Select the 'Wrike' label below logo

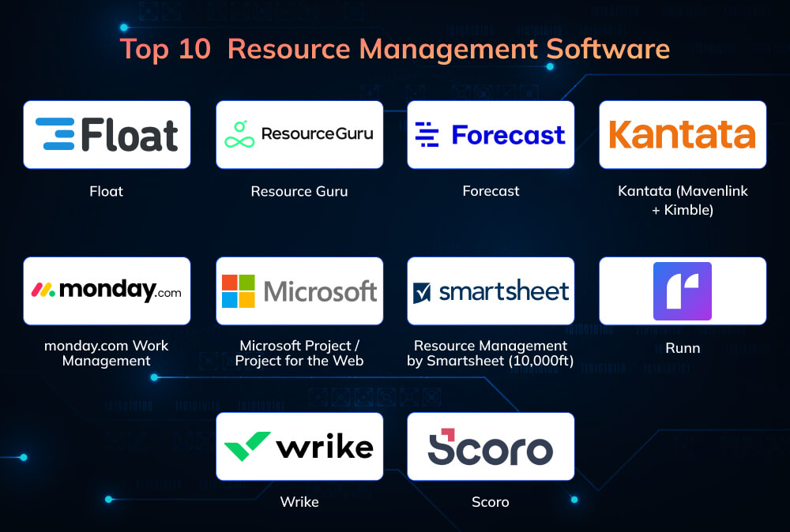[x=299, y=502]
